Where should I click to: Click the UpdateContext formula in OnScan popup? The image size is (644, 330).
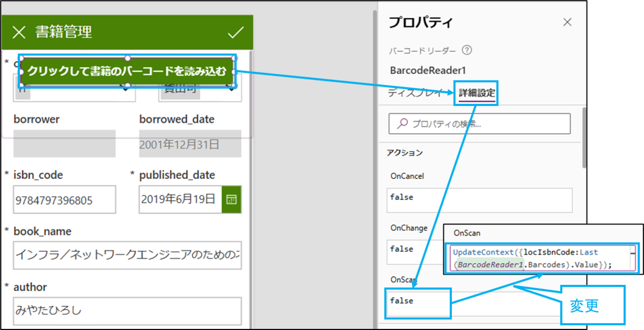click(541, 258)
